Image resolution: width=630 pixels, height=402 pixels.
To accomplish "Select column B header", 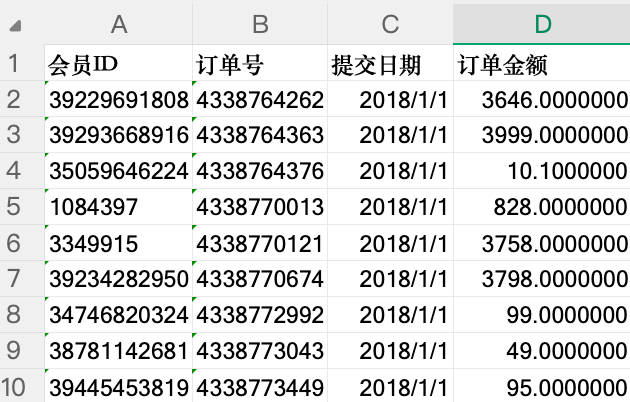I will point(260,24).
